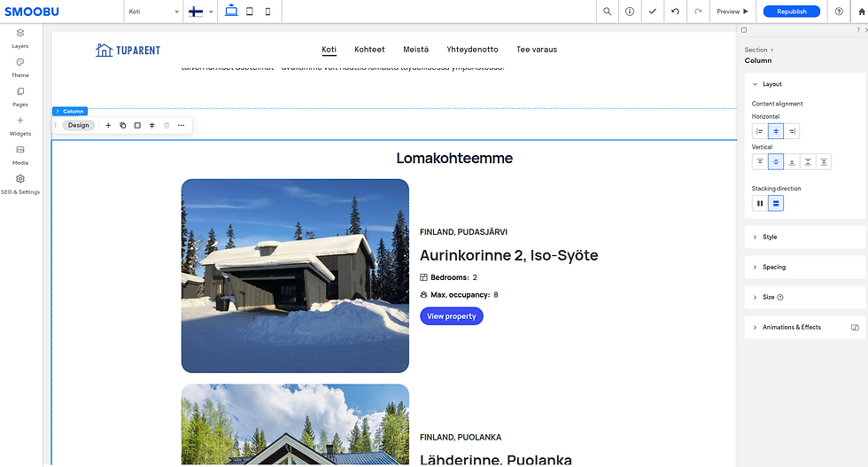Open the Finnish flag language dropdown

pos(200,12)
